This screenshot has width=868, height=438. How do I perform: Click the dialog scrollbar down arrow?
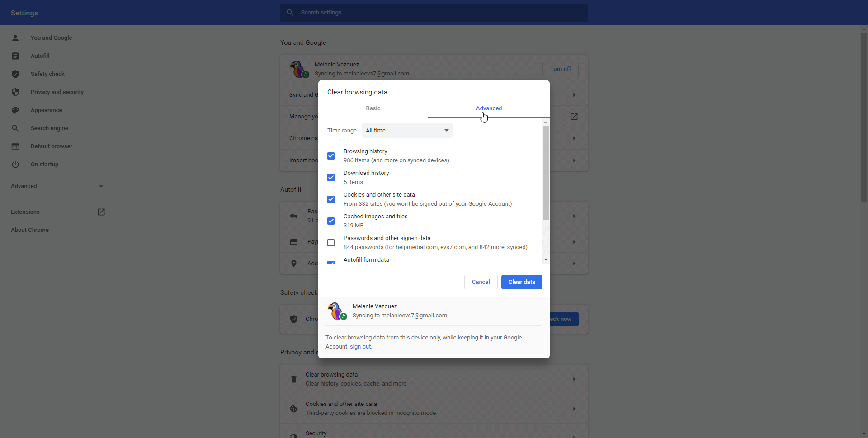point(546,259)
